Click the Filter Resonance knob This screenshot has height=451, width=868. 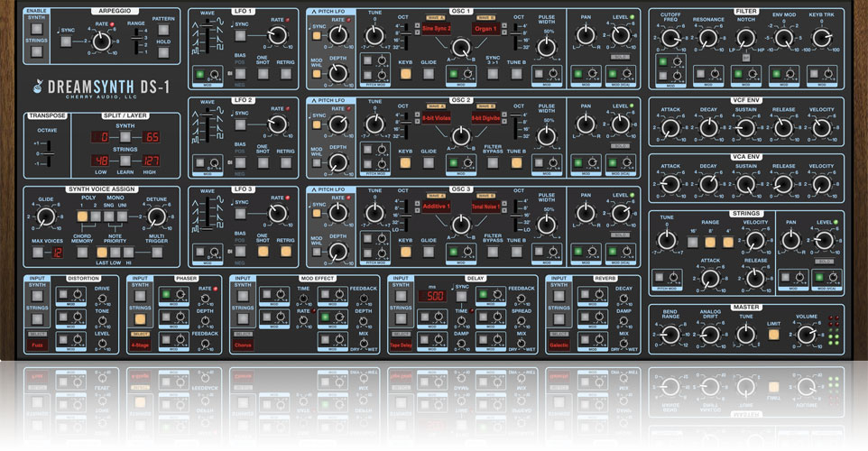(x=708, y=38)
